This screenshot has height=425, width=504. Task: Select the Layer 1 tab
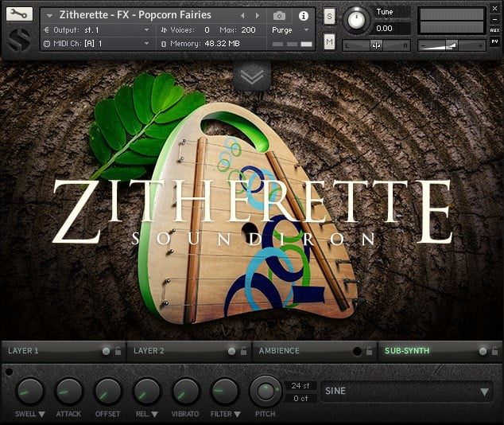pyautogui.click(x=48, y=351)
